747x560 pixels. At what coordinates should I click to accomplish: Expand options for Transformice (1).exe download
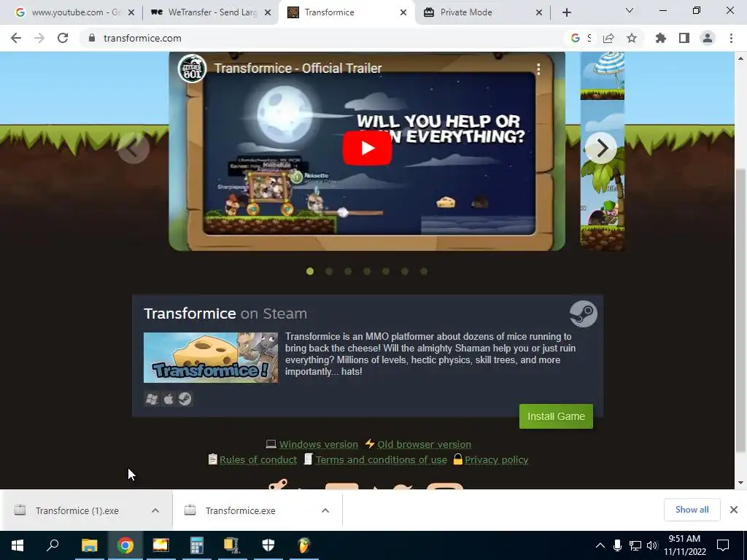click(x=155, y=510)
